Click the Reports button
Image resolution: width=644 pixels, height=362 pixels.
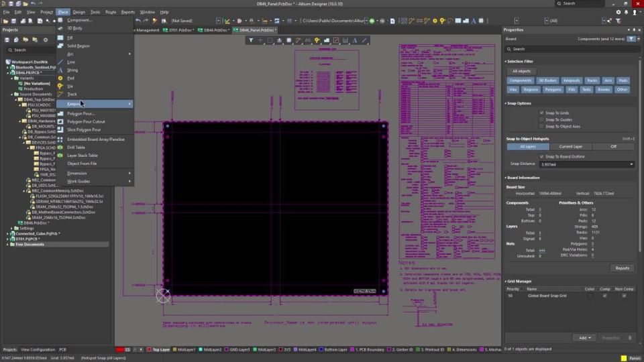click(622, 268)
